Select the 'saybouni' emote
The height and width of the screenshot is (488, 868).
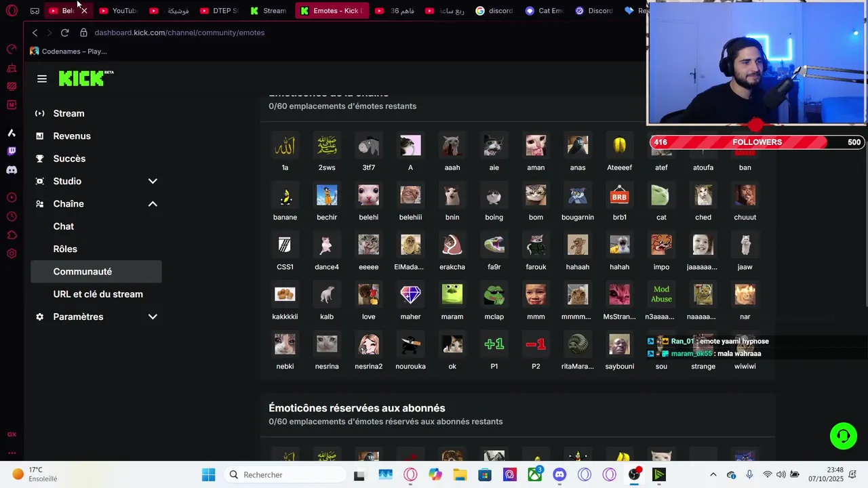(x=619, y=344)
